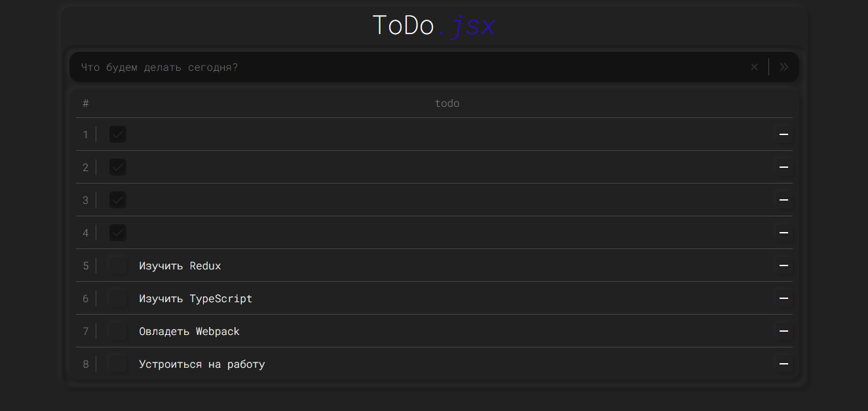The width and height of the screenshot is (868, 411).
Task: Remove 'Овладеть Webpack' using its minus icon
Action: [x=783, y=331]
